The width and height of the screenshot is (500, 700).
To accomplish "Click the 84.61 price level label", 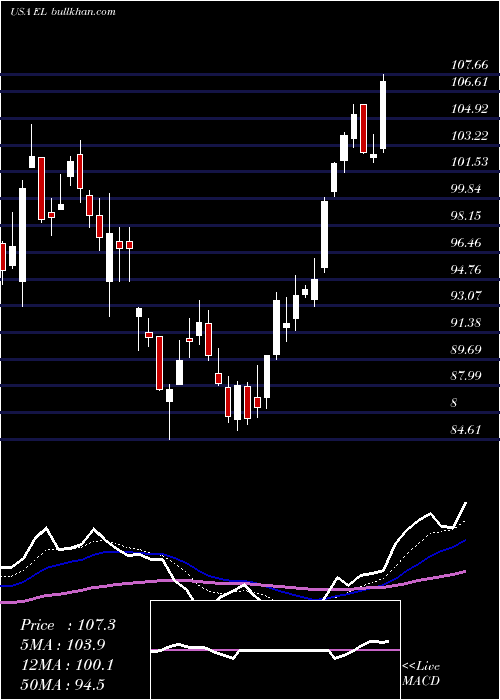I will [x=466, y=430].
